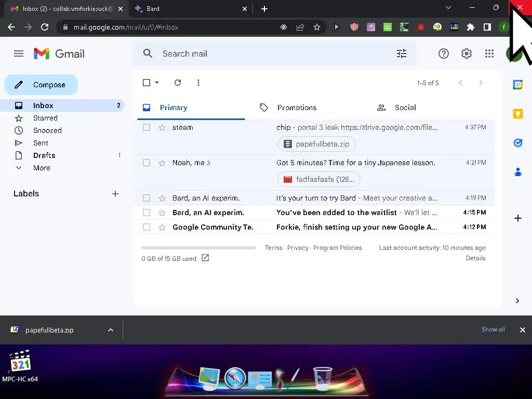The height and width of the screenshot is (399, 532).
Task: Reload the page in the browser
Action: click(45, 27)
